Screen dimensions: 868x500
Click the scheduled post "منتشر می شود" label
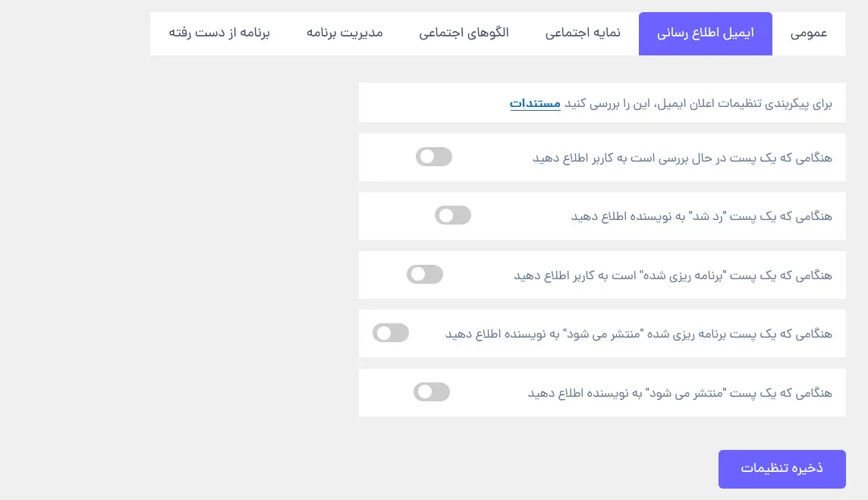[638, 335]
